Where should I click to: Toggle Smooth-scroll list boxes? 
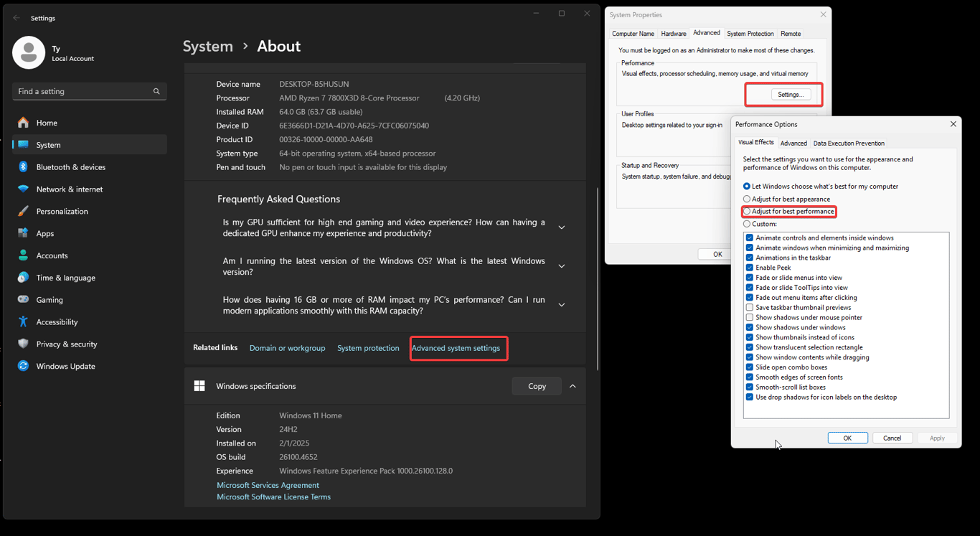tap(750, 387)
